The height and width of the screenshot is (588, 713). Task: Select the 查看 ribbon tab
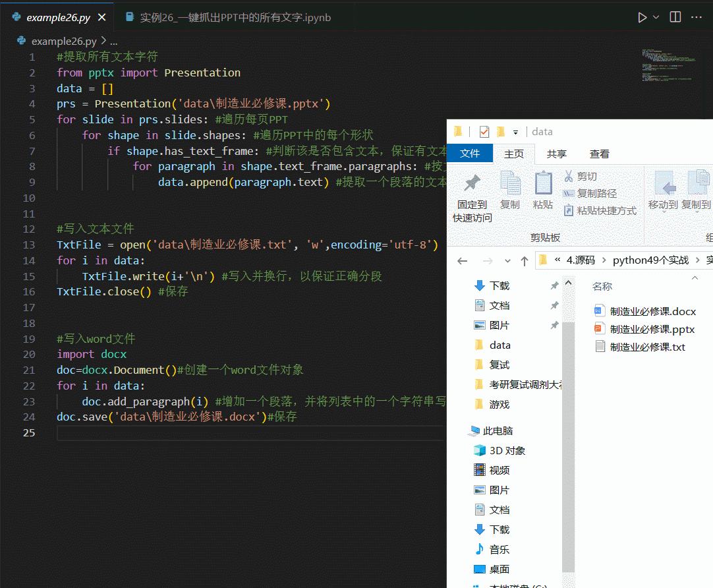pyautogui.click(x=599, y=154)
